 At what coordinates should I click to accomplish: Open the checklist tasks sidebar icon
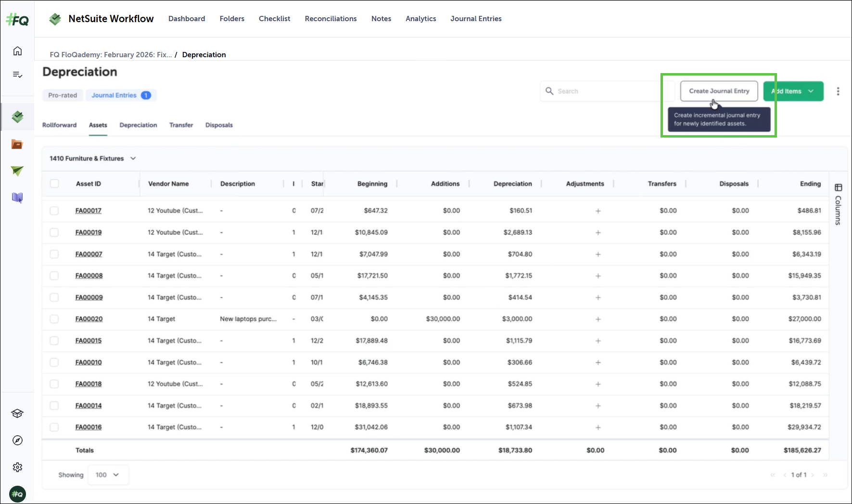pyautogui.click(x=17, y=75)
